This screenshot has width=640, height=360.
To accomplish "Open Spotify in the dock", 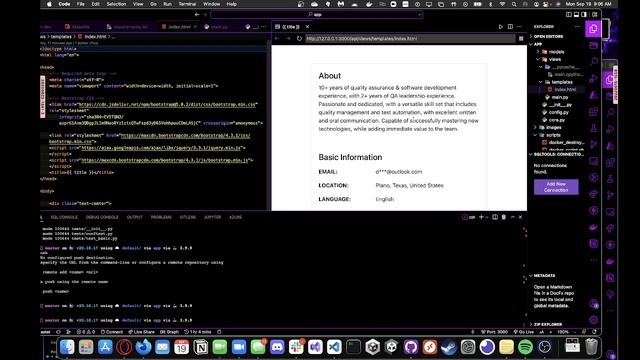I will click(525, 347).
